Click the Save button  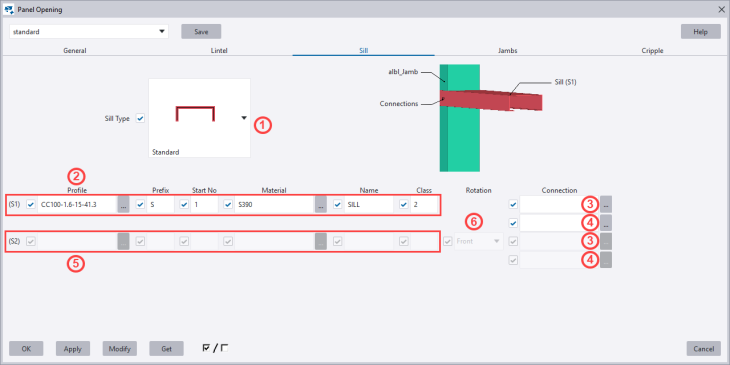tap(201, 32)
